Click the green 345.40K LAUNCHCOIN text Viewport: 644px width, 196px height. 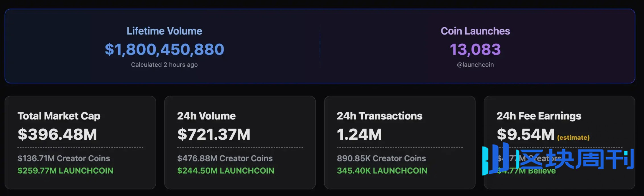[382, 170]
